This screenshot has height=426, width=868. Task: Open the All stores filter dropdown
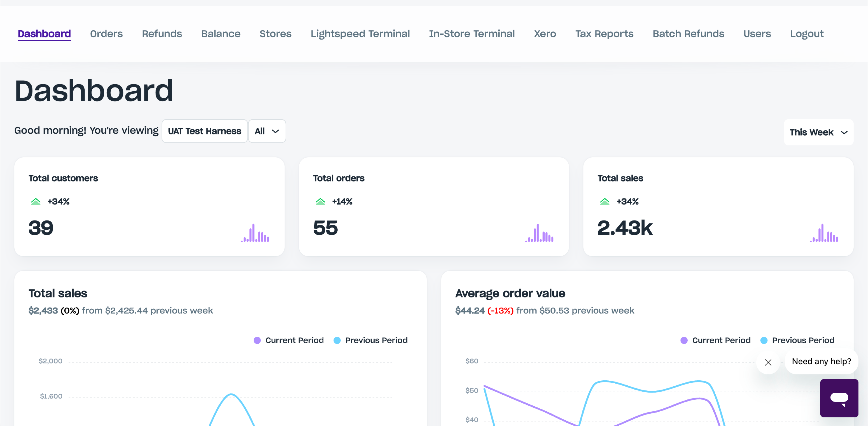[x=267, y=131]
